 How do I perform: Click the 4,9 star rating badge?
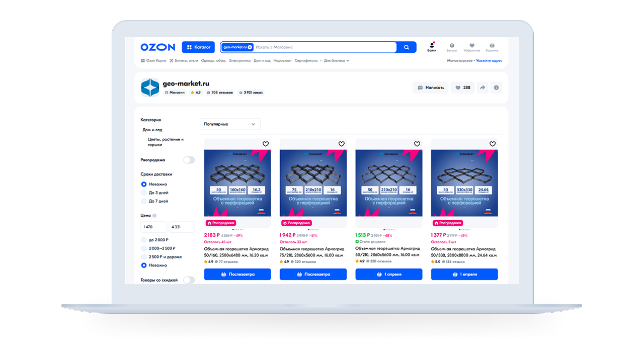(196, 93)
